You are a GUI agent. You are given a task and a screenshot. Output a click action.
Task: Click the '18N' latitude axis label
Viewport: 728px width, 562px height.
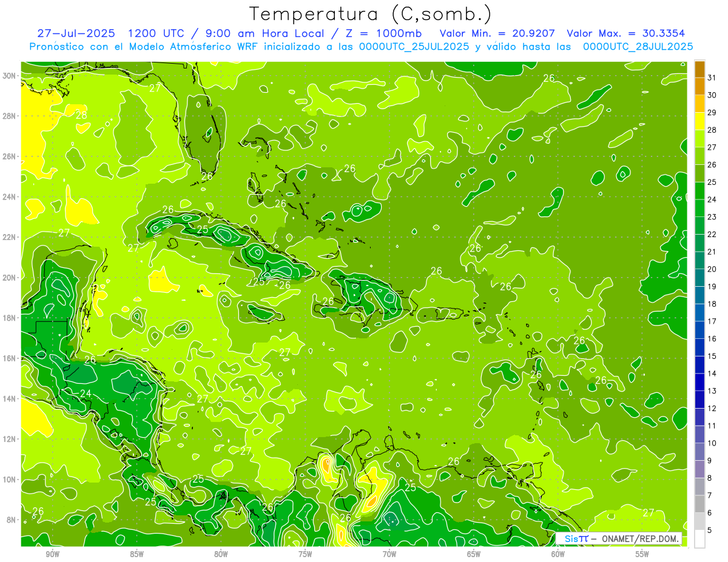10,318
